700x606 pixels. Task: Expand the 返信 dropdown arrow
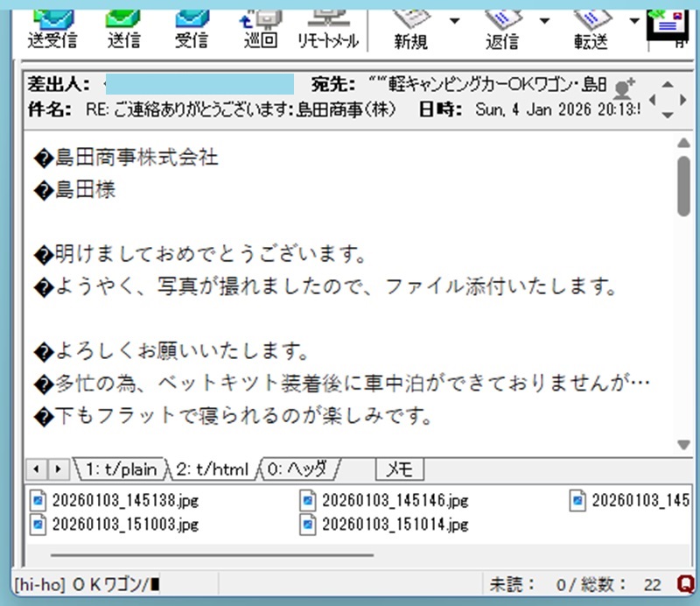(544, 20)
